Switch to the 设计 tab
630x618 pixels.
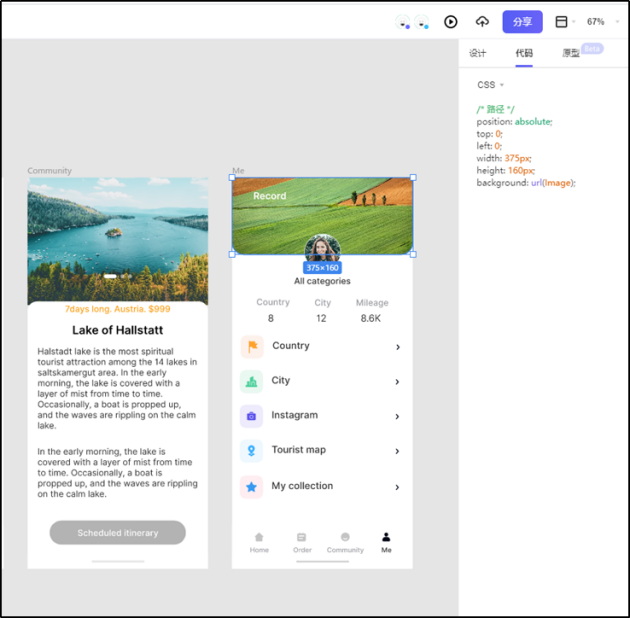point(478,53)
